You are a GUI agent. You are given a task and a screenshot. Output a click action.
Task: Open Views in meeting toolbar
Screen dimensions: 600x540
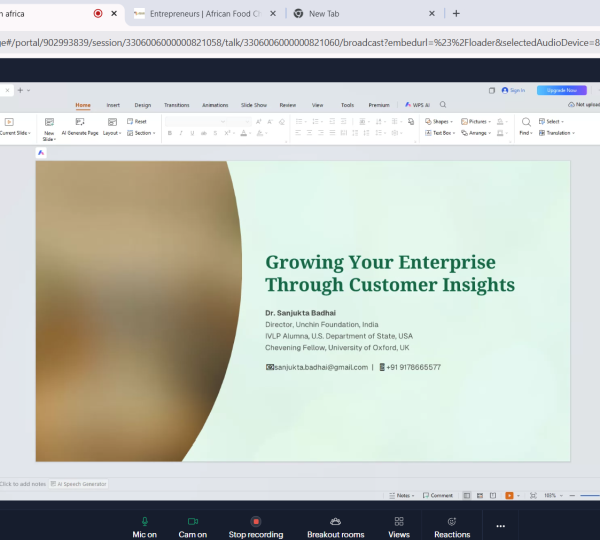point(399,527)
